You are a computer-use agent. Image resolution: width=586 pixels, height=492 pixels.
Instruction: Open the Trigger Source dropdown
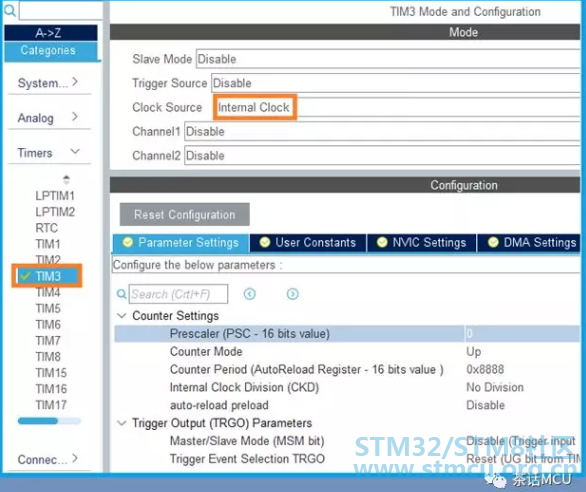[396, 83]
